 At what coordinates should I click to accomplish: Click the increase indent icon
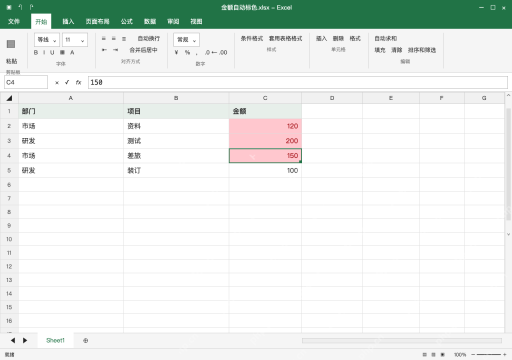115,50
